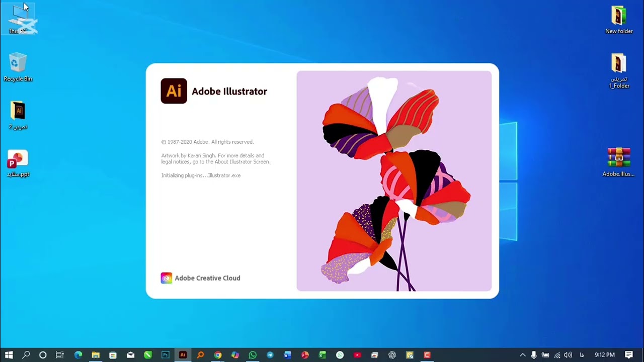
Task: Open Copilot from the taskbar
Action: [x=235, y=355]
